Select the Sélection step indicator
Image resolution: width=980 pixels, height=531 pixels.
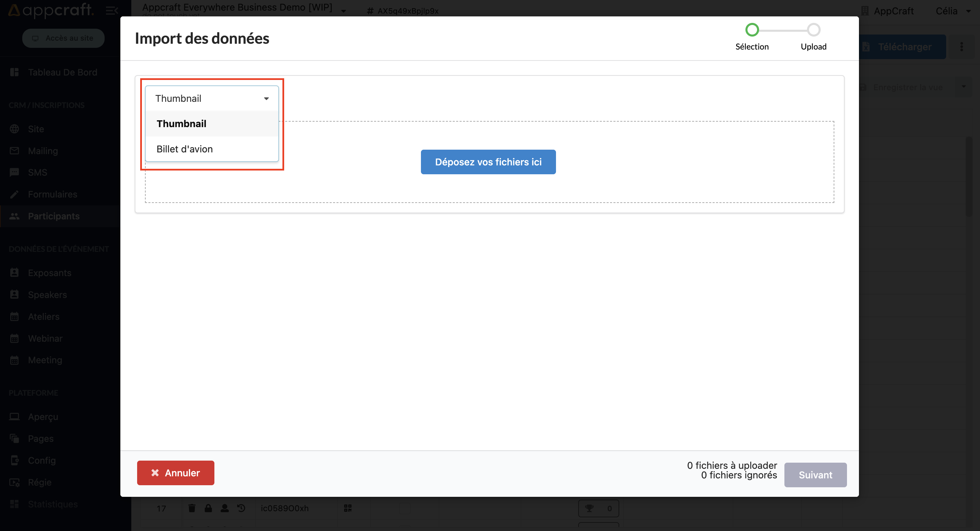(x=752, y=29)
